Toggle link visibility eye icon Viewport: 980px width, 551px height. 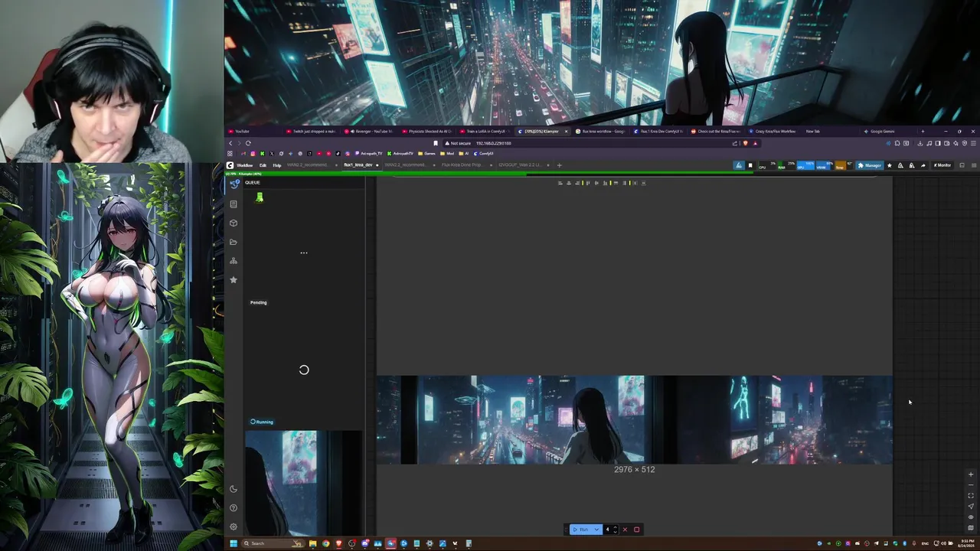[x=971, y=517]
